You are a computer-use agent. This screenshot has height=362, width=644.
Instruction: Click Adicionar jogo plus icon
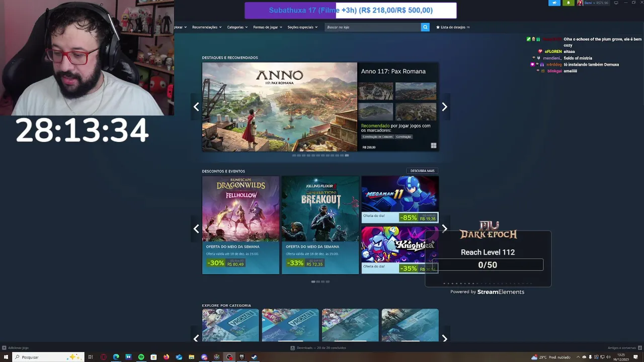pyautogui.click(x=4, y=348)
